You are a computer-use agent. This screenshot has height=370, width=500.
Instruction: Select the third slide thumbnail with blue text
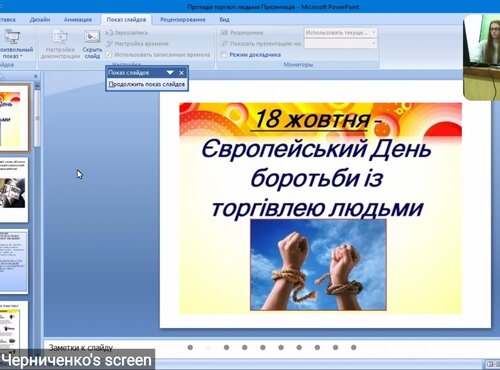coord(14,261)
